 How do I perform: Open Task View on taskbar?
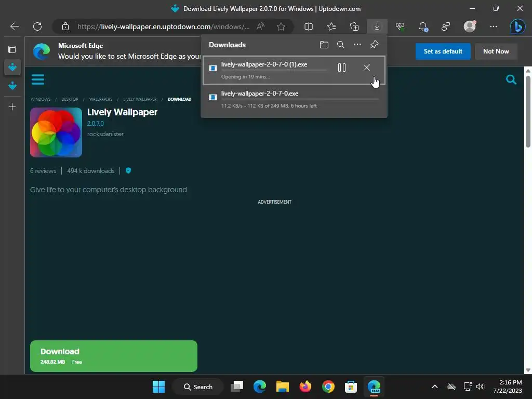(237, 387)
